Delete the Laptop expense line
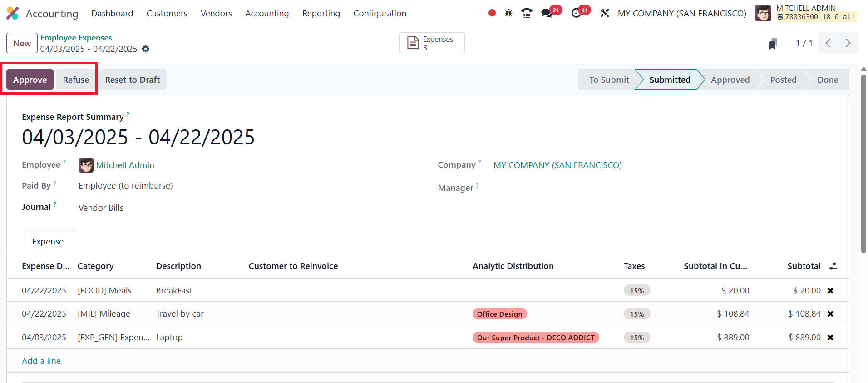The height and width of the screenshot is (383, 868). click(830, 338)
